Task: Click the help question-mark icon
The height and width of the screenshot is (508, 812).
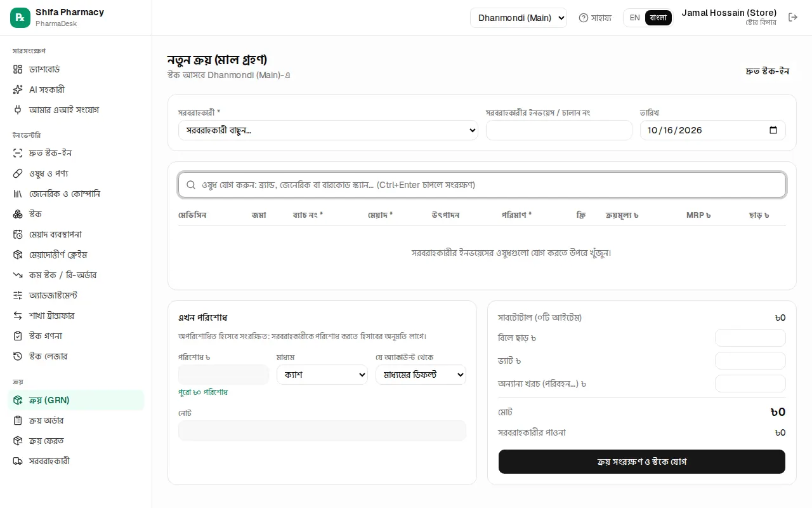Action: tap(584, 18)
